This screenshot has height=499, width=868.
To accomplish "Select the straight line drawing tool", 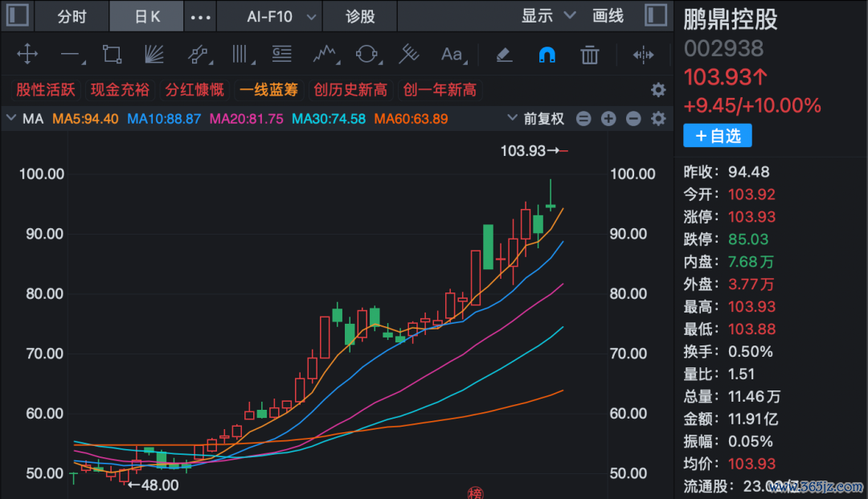I will 72,55.
